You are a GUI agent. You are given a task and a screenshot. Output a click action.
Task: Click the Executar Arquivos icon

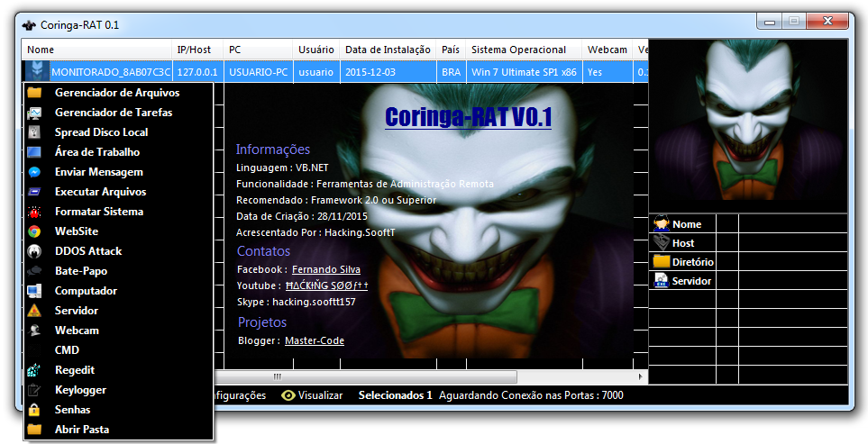(x=34, y=192)
